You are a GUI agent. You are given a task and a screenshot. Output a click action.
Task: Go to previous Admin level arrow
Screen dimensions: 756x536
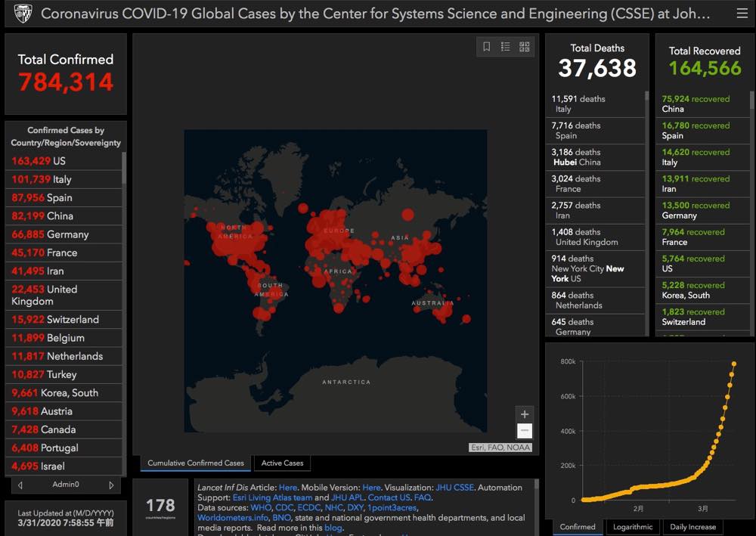click(20, 485)
